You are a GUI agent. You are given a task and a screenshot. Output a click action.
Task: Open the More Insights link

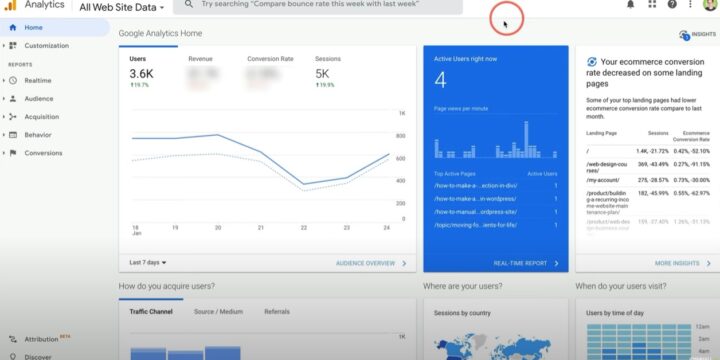677,264
